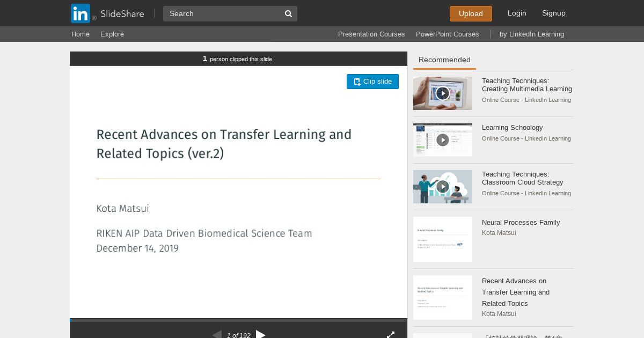
Task: Open by LinkedIn Learning link
Action: [x=532, y=34]
